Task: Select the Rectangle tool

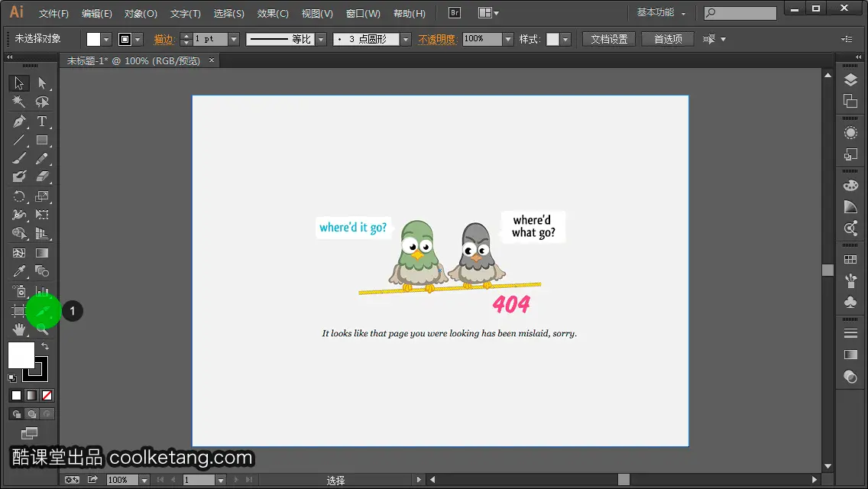Action: pos(42,140)
